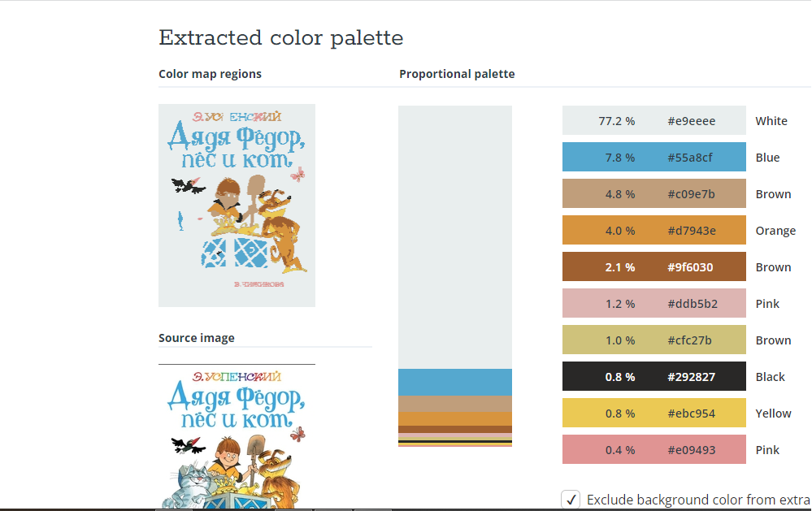Viewport: 812px width, 511px height.
Task: Click the dark Brown #9f6030 swatch
Action: 654,266
